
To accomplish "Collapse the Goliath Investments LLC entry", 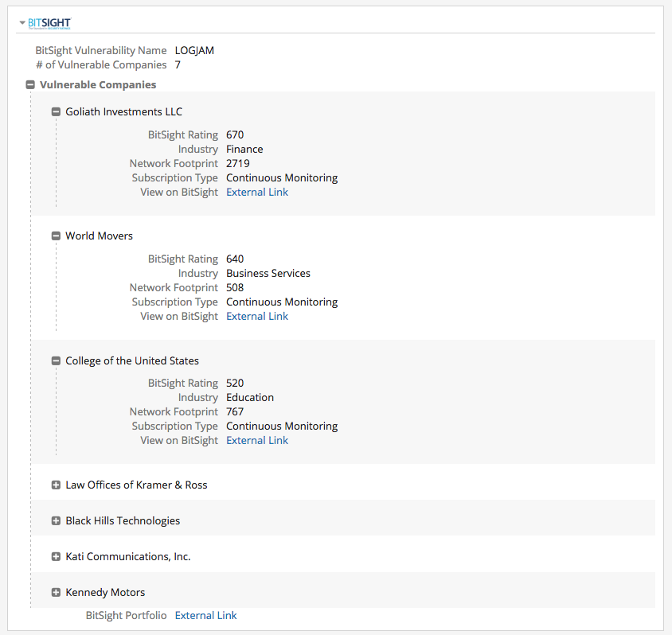I will click(x=56, y=112).
